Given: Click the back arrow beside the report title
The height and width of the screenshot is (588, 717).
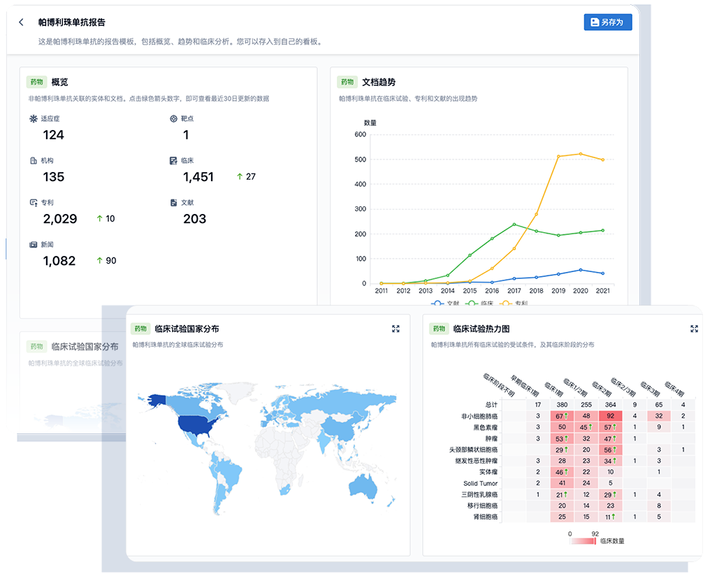Looking at the screenshot, I should pos(21,22).
